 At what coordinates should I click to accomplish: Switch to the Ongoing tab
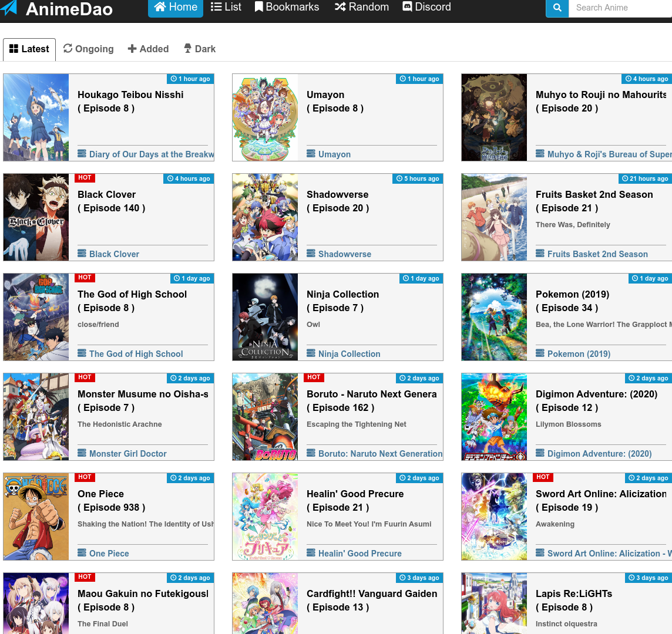(88, 49)
